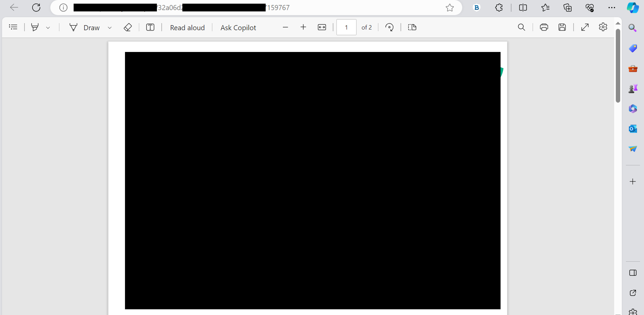Open highlight color options chevron

[x=48, y=28]
